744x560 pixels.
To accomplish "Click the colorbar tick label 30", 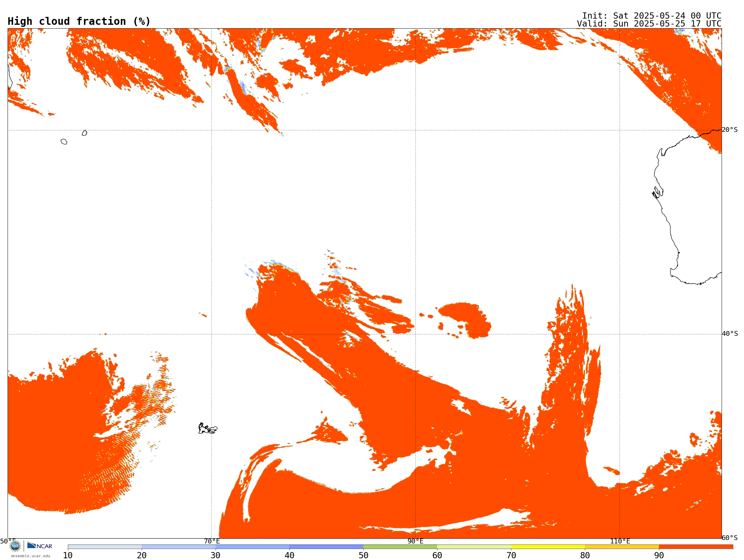I will (x=216, y=556).
